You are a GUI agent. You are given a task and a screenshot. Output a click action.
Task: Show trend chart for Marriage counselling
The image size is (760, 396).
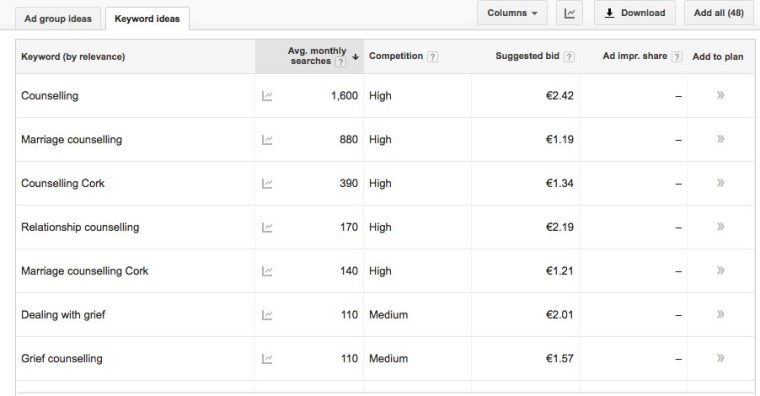267,140
